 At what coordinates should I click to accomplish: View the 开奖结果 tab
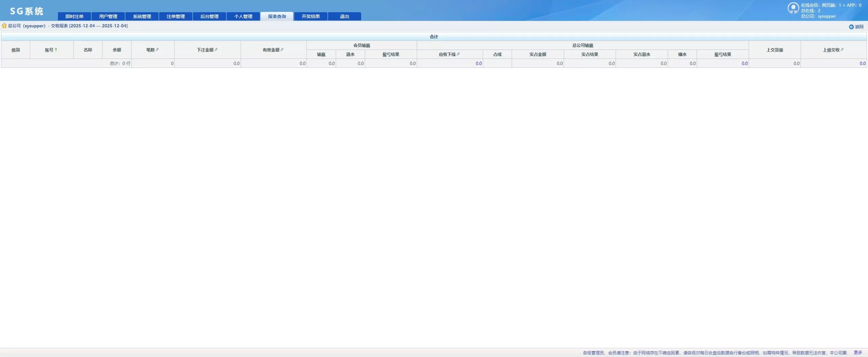pos(311,16)
